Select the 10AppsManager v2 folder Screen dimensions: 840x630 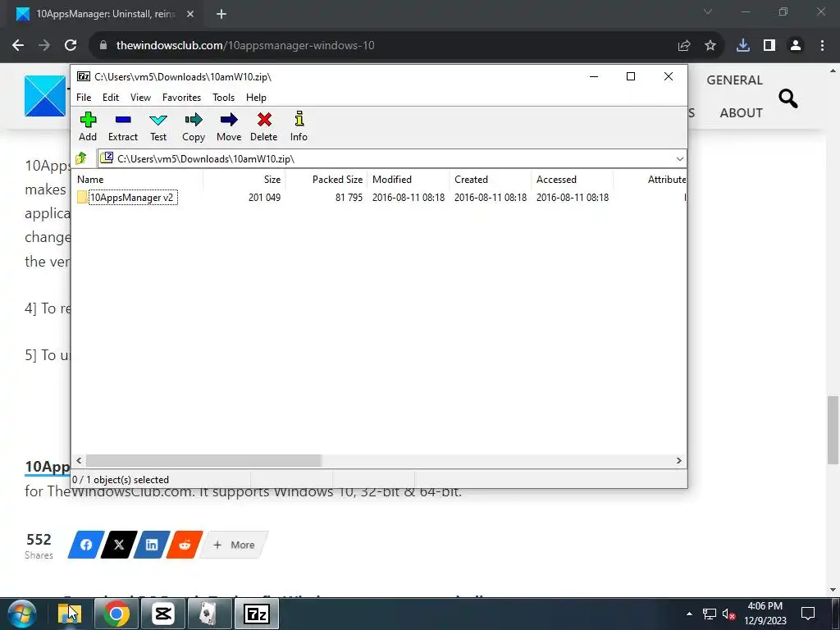(x=131, y=198)
